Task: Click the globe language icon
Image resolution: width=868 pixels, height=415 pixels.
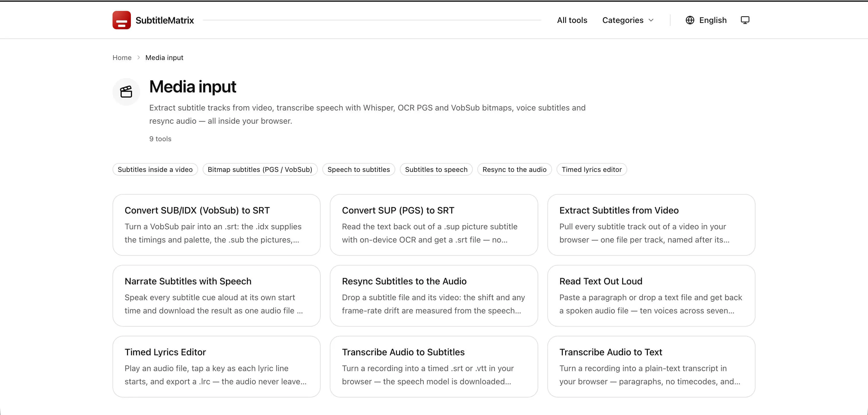Action: 690,20
